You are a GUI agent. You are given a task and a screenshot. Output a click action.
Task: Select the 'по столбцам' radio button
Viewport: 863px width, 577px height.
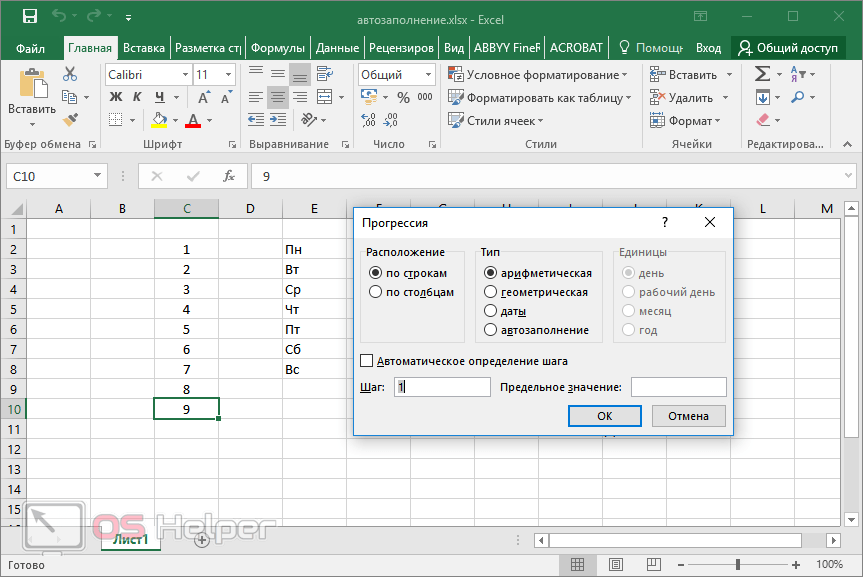coord(376,292)
